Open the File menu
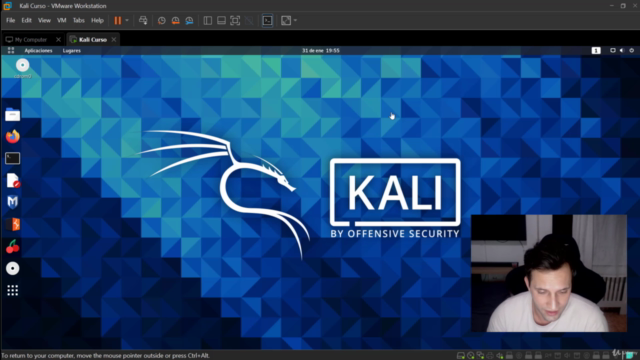The image size is (640, 360). pyautogui.click(x=10, y=20)
